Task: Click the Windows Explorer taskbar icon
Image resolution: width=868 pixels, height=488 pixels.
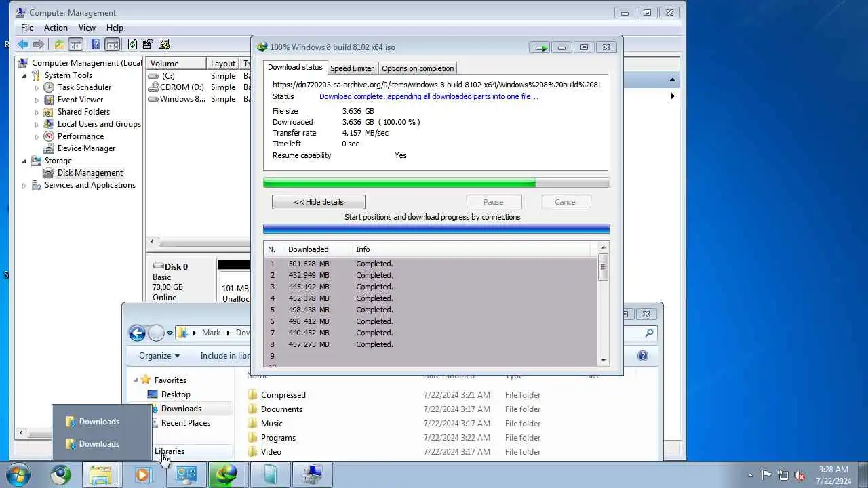Action: click(x=100, y=474)
